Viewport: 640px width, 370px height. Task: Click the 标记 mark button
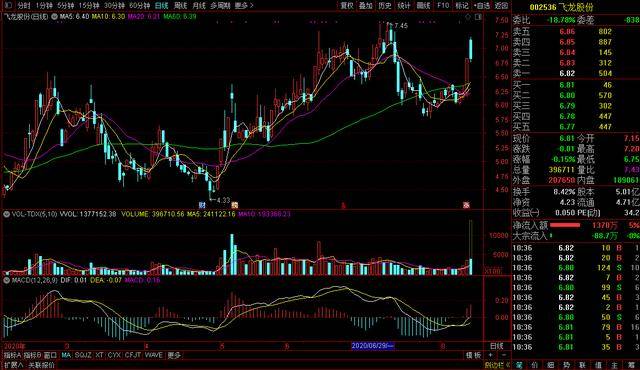(462, 5)
